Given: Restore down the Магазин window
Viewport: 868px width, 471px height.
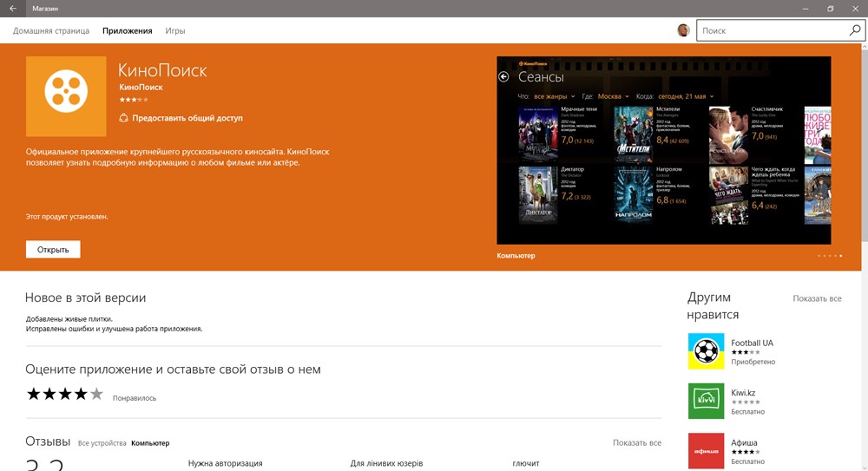Looking at the screenshot, I should [831, 9].
